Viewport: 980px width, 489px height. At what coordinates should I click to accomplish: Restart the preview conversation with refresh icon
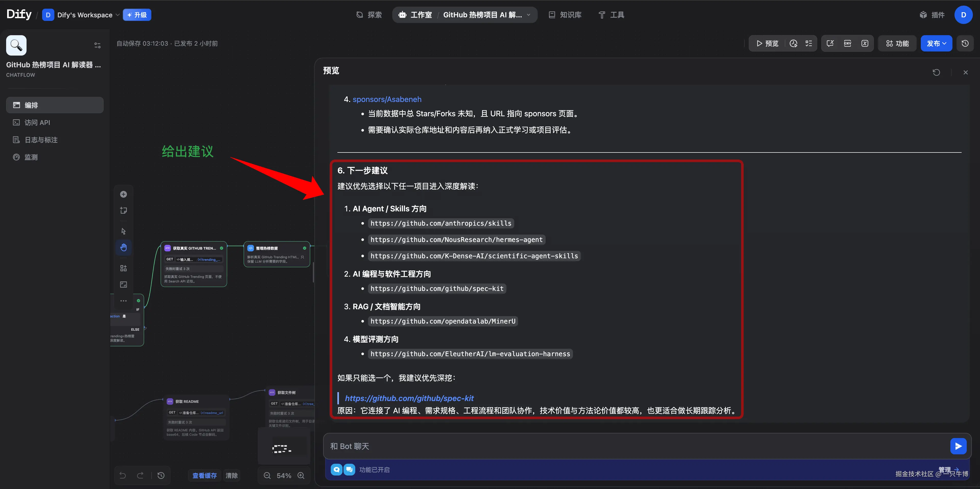coord(936,72)
